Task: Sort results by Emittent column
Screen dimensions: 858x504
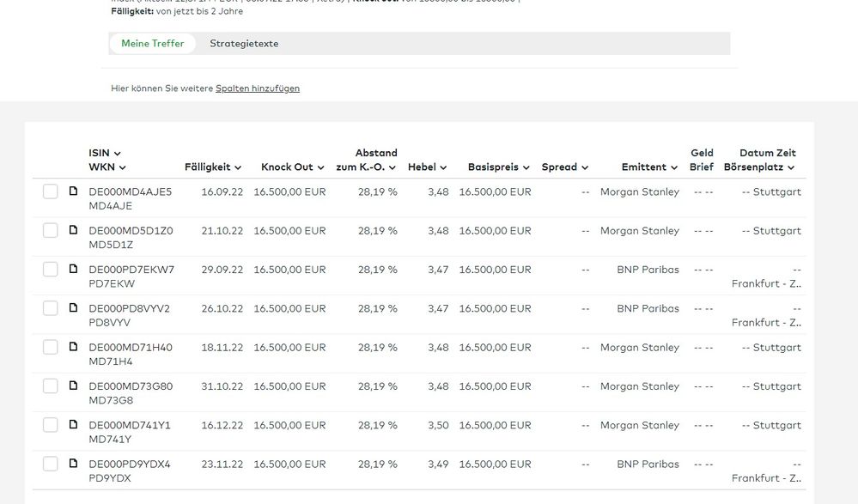Action: click(650, 167)
